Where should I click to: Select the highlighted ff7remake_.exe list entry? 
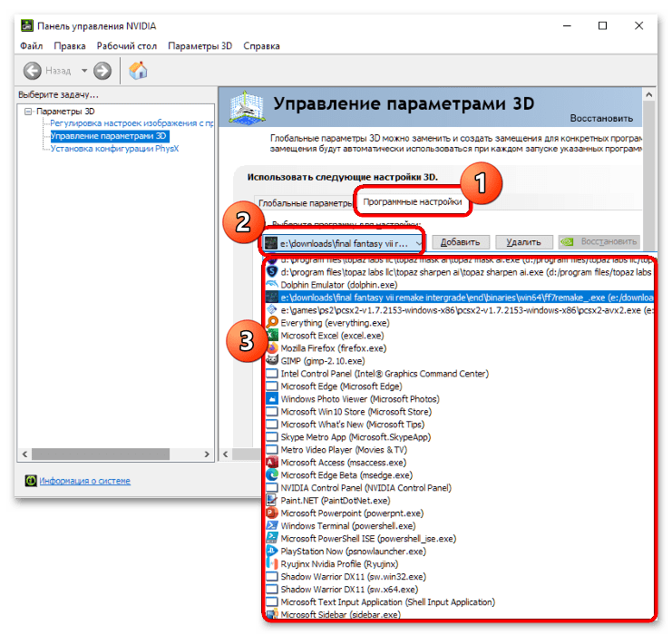459,298
